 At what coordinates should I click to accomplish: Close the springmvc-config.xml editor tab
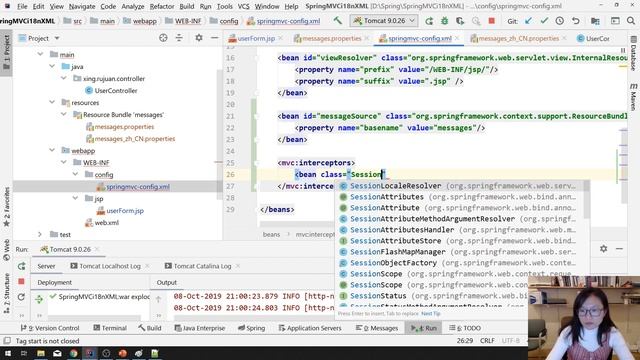coord(457,38)
